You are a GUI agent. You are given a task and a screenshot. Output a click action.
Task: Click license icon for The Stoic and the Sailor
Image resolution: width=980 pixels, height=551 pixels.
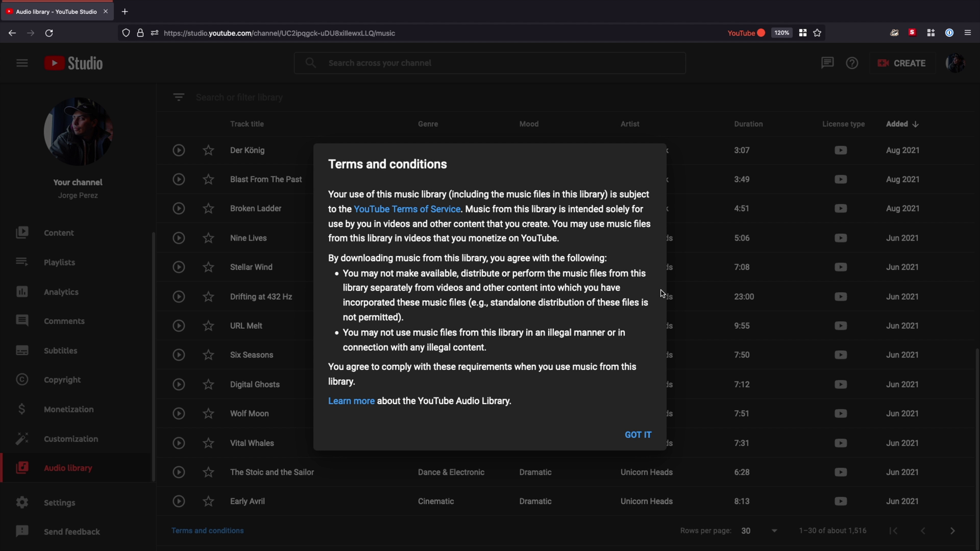click(840, 472)
